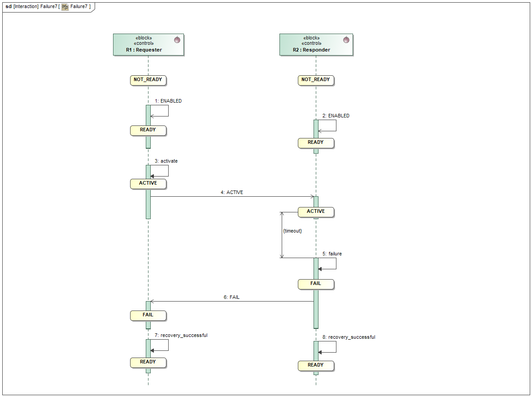Select the NOT_READY state on Responder lifeline

click(x=316, y=80)
